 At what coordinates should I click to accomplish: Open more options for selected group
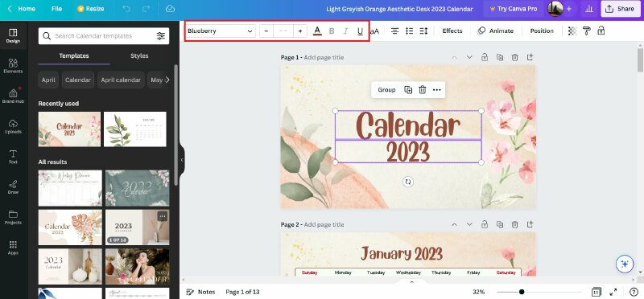point(436,90)
